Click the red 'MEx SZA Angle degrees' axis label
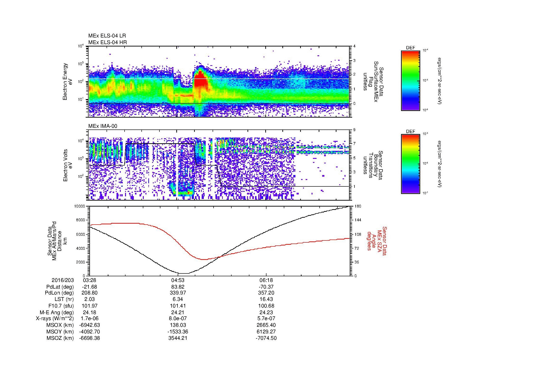 pos(377,241)
